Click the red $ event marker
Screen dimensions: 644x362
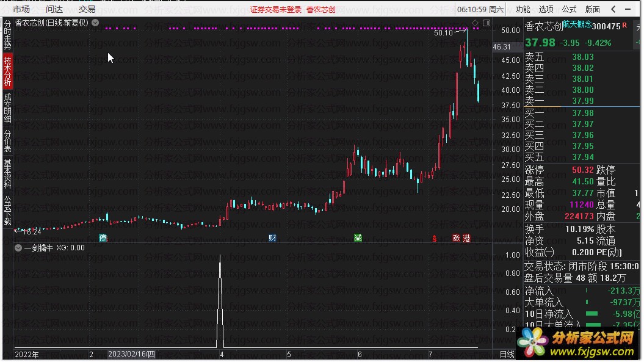[434, 238]
